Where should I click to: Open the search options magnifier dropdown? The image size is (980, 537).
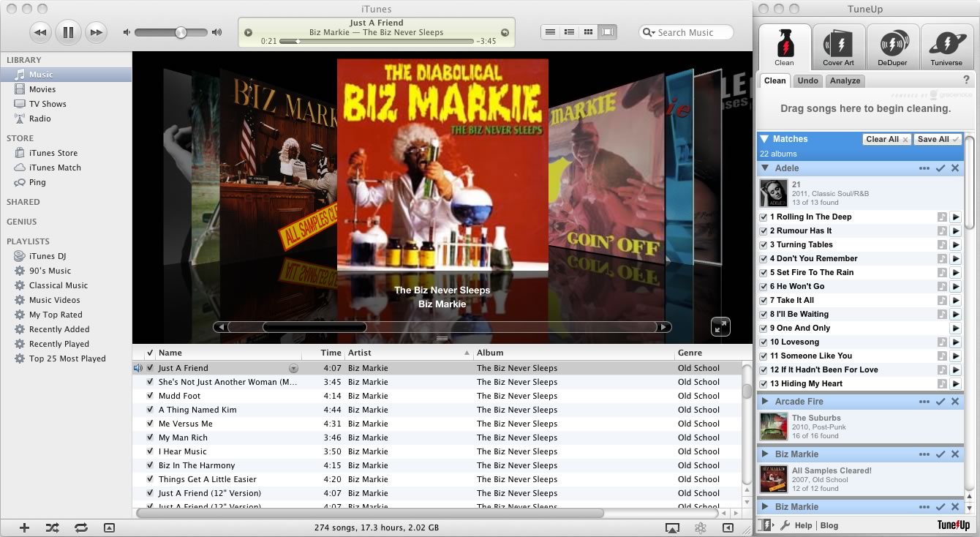coord(649,32)
